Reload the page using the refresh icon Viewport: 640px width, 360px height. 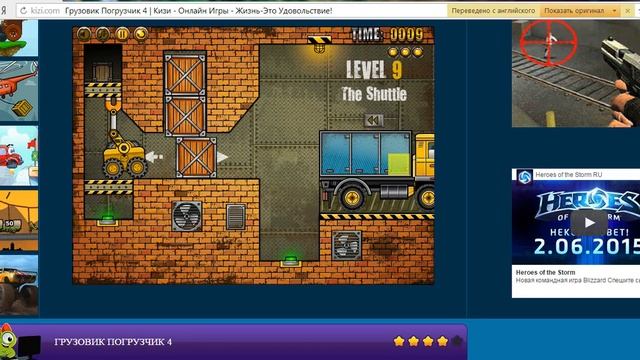point(23,11)
